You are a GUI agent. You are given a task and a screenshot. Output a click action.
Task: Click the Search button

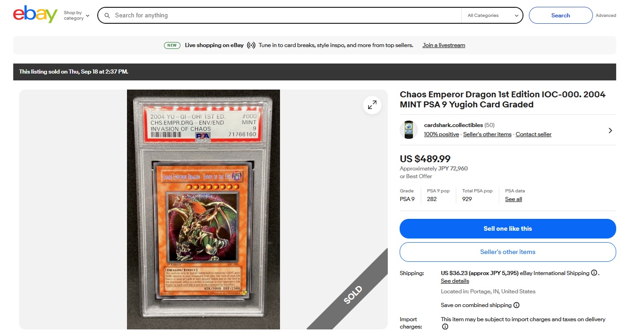(560, 16)
